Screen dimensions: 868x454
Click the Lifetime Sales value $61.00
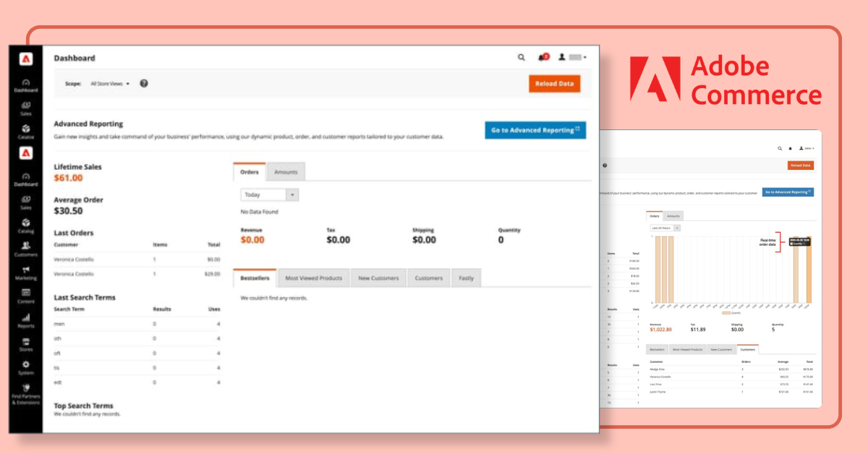pyautogui.click(x=69, y=178)
